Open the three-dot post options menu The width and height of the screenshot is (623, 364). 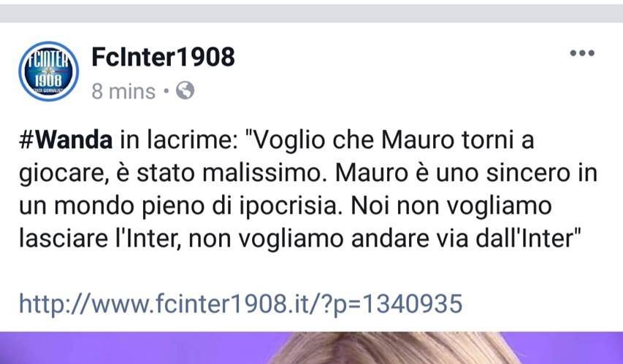[582, 53]
